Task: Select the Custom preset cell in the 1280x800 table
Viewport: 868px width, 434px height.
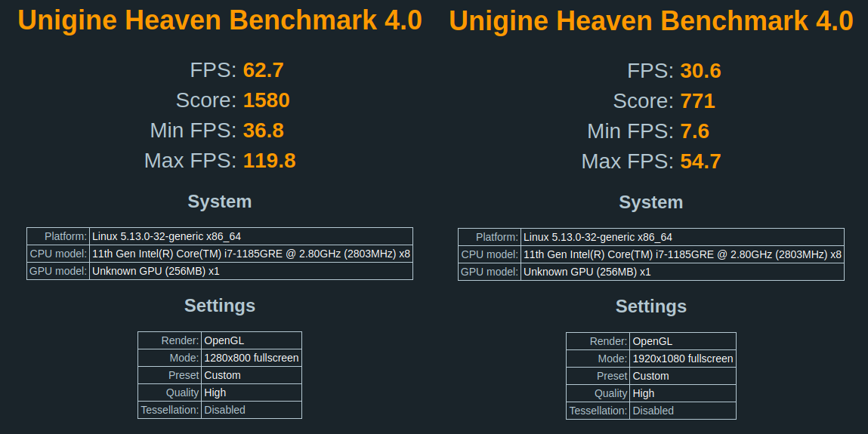Action: point(252,375)
